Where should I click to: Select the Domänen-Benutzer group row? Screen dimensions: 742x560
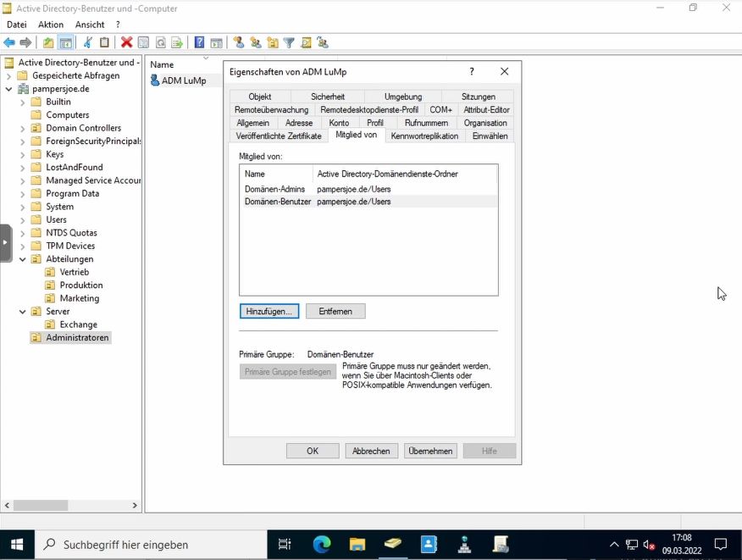368,202
